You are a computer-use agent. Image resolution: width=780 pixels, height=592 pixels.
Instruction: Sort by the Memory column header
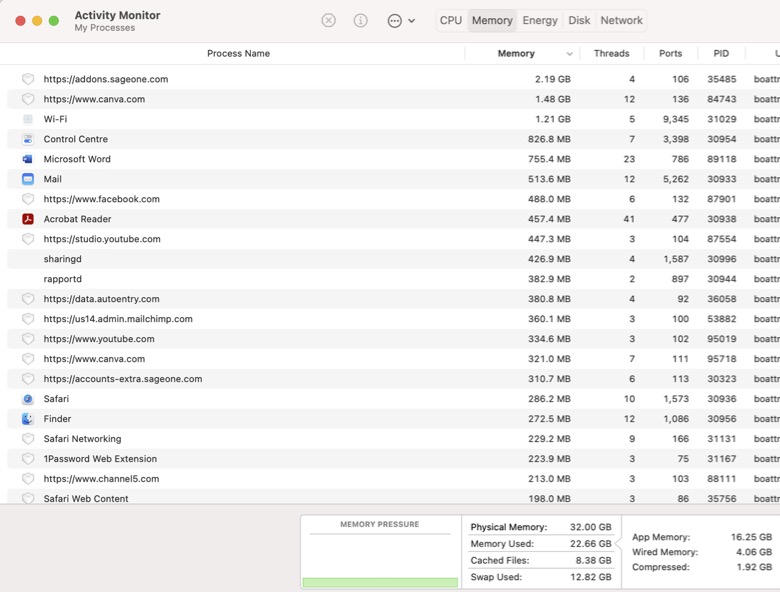[516, 53]
